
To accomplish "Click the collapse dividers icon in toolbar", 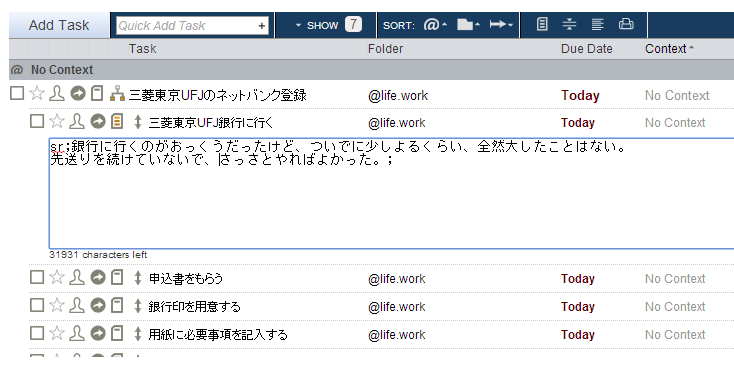I will (x=569, y=24).
